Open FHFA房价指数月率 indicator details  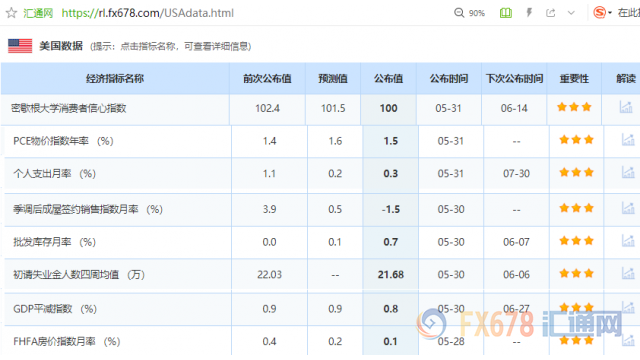click(x=67, y=342)
